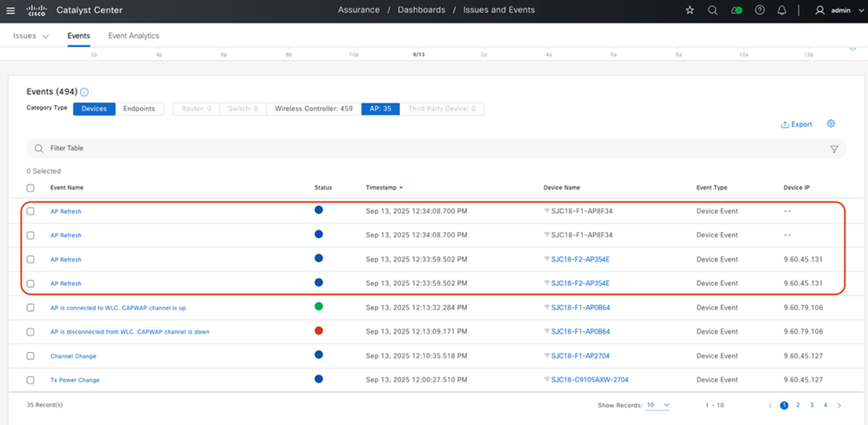Click the Events info icon

(84, 92)
